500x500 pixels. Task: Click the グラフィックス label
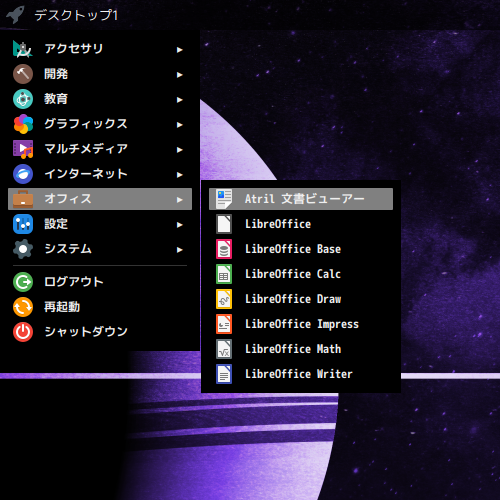click(86, 124)
